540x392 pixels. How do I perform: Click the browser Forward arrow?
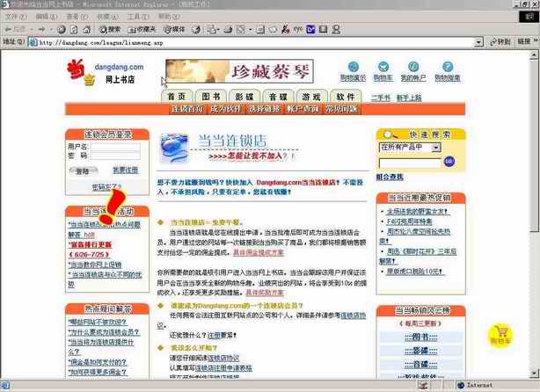(x=42, y=30)
